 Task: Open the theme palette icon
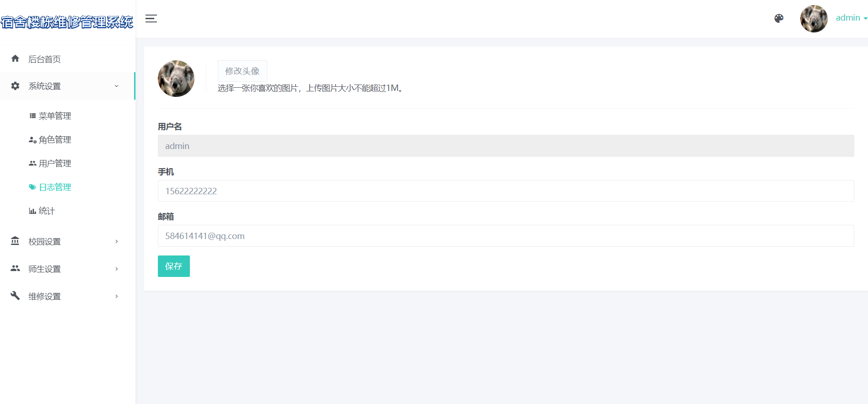[x=779, y=18]
